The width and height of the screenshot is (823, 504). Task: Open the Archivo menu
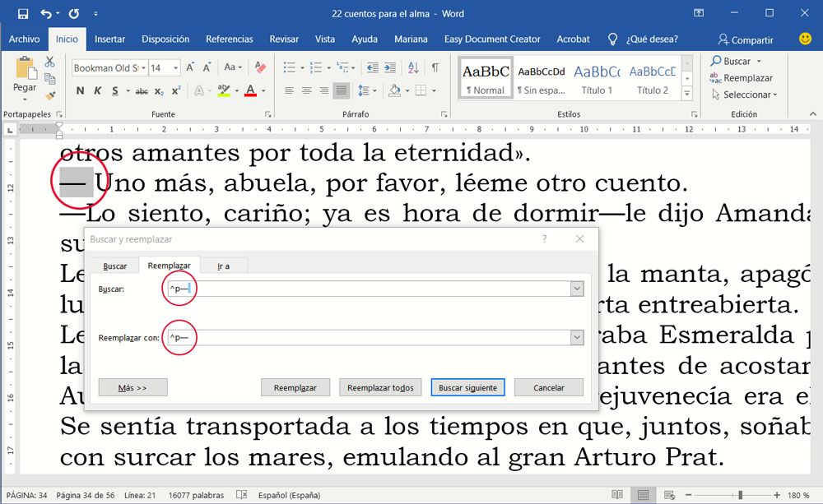(x=24, y=39)
